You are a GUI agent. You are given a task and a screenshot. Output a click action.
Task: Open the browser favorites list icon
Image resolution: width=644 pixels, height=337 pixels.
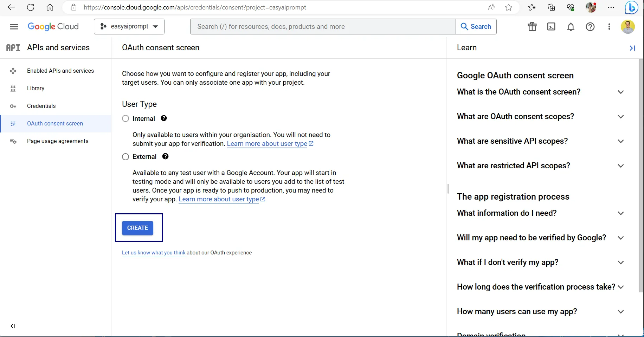pos(532,7)
